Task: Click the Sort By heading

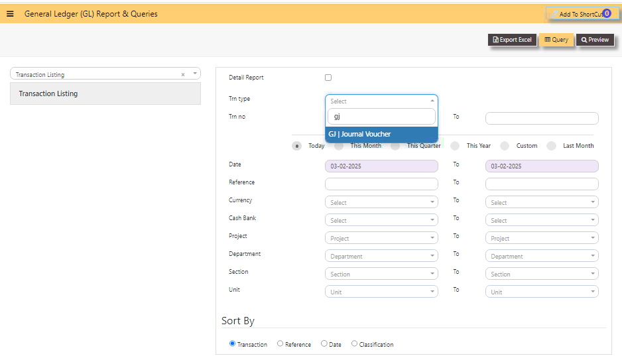Action: (238, 321)
